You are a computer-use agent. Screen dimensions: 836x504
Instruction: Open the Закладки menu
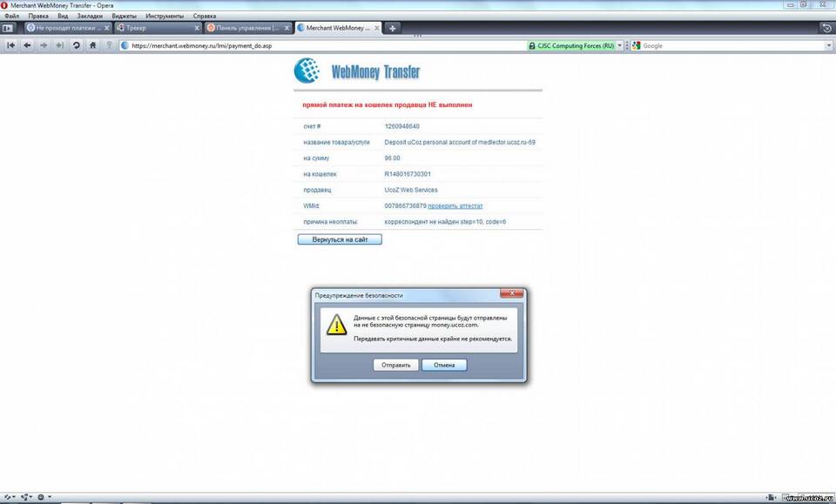click(x=90, y=16)
